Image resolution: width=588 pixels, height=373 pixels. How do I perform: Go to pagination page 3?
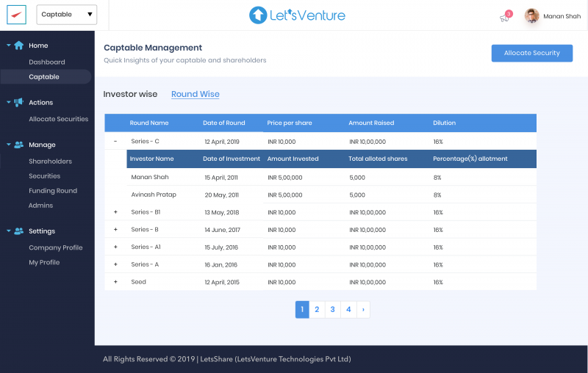pos(333,310)
